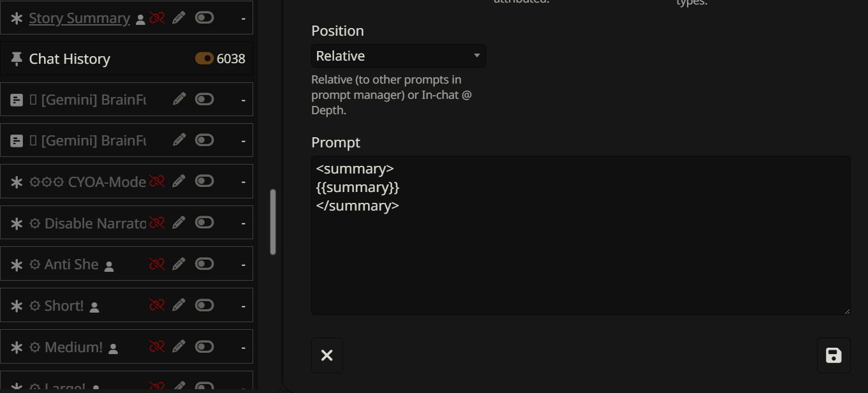This screenshot has height=393, width=868.
Task: Click the red unlink icon for Disable Narrator
Action: tap(157, 223)
